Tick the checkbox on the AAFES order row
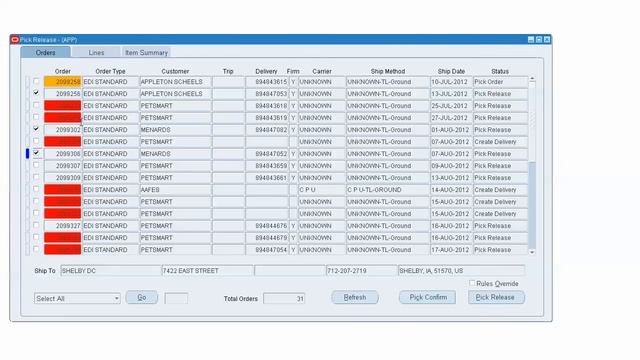Image resolution: width=640 pixels, height=360 pixels. [x=36, y=189]
